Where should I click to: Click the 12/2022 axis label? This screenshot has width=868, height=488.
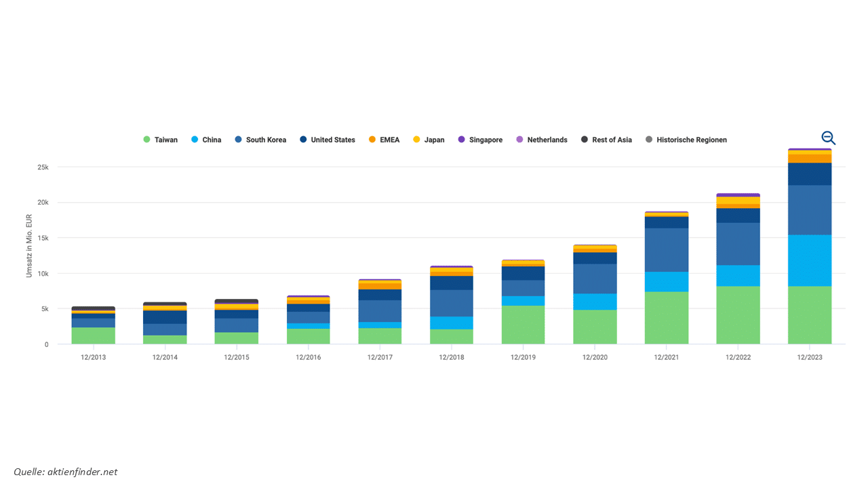coord(738,357)
